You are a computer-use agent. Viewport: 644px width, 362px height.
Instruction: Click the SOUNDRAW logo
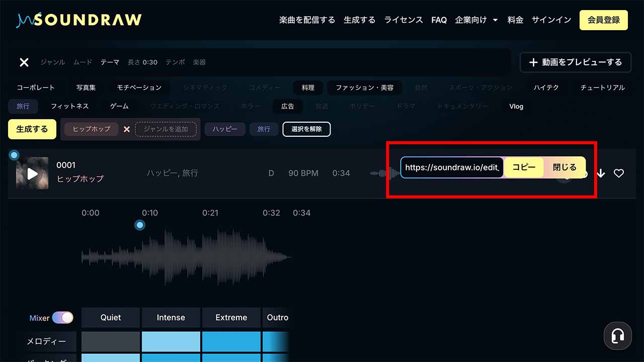coord(78,20)
